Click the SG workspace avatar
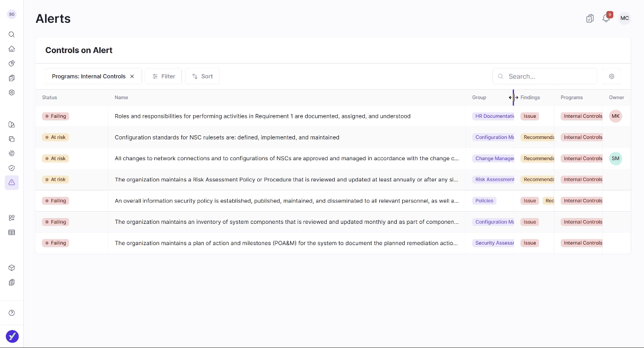The height and width of the screenshot is (348, 644). coord(12,14)
